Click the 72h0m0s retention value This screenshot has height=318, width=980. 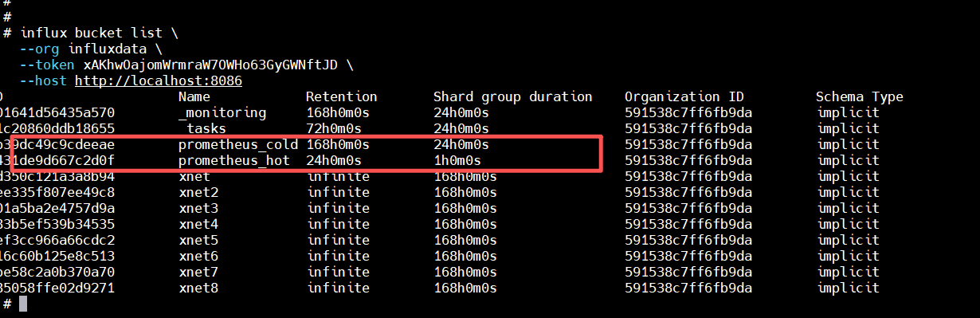334,129
